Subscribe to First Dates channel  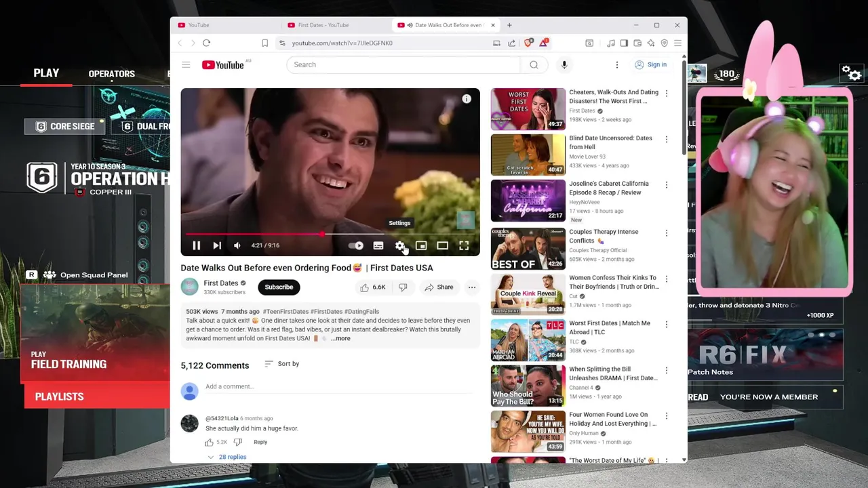pos(279,287)
